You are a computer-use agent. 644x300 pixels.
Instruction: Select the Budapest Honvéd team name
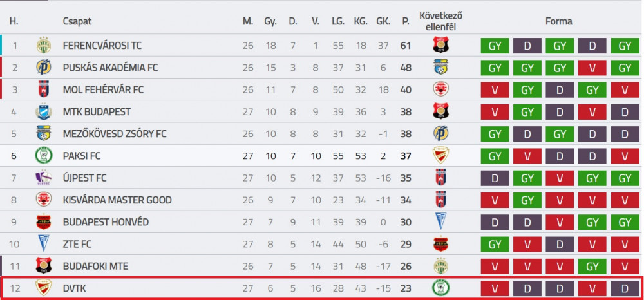click(x=106, y=222)
